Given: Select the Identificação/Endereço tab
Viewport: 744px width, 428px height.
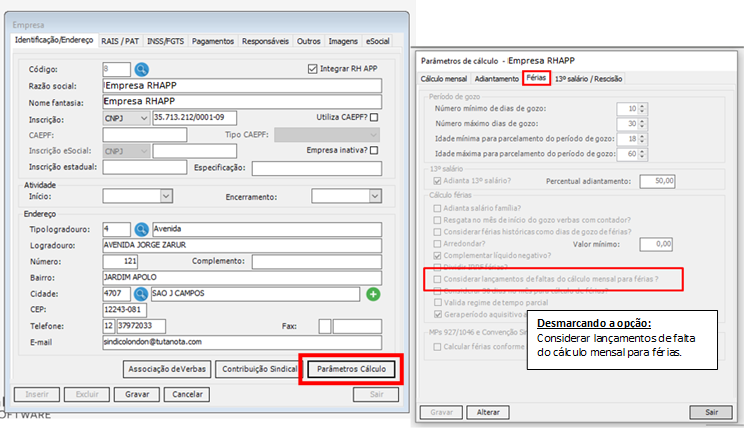Looking at the screenshot, I should tap(54, 40).
